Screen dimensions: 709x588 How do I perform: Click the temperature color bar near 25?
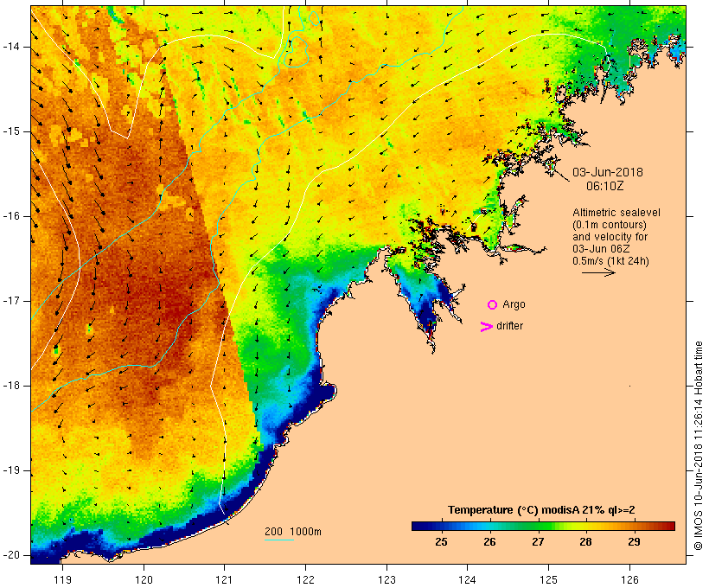(x=441, y=526)
